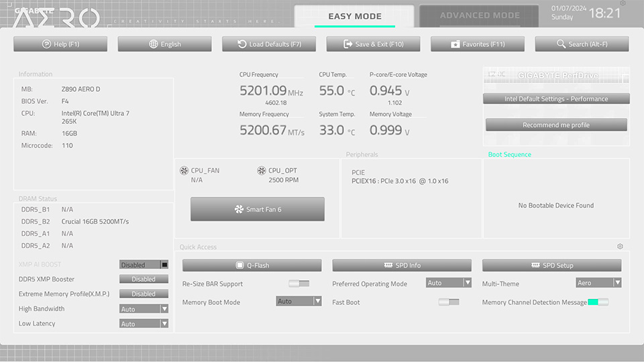Open Memory Boot Mode dropdown
Viewport: 644px width, 362px height.
[x=299, y=301]
